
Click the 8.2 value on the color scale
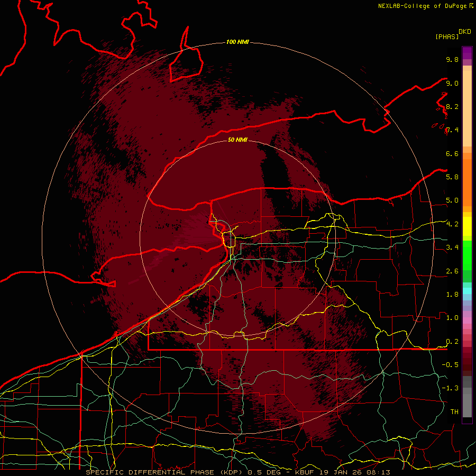pos(452,106)
